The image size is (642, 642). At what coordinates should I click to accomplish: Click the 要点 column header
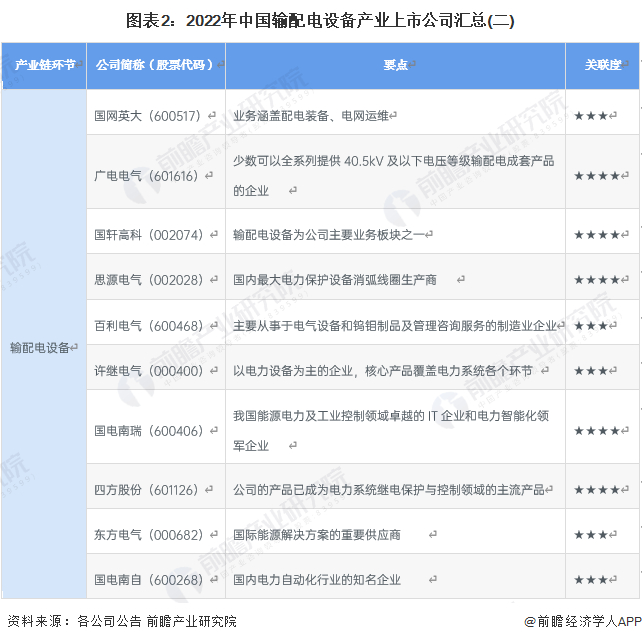396,66
